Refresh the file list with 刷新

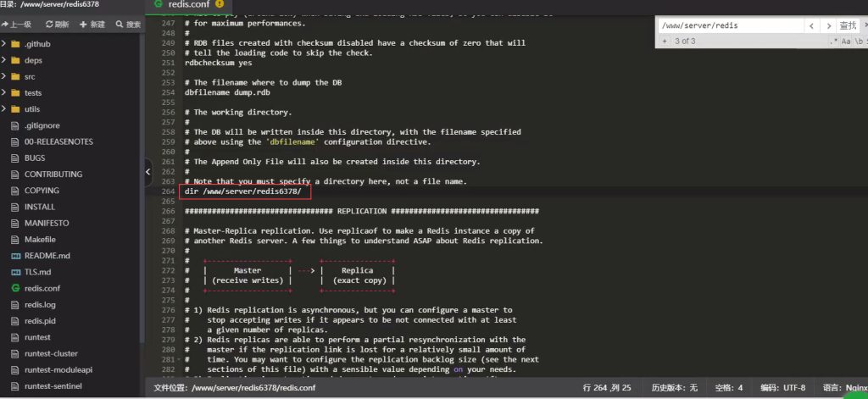tap(56, 25)
